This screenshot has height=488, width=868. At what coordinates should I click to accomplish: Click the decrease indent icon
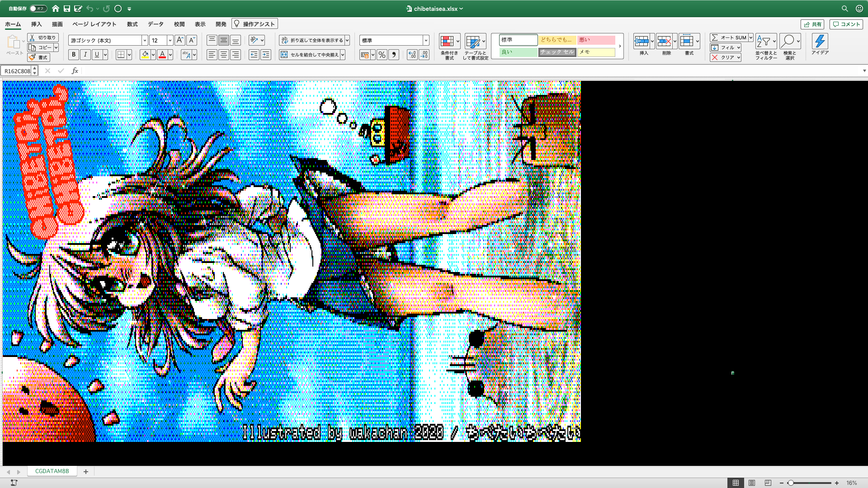[x=254, y=55]
